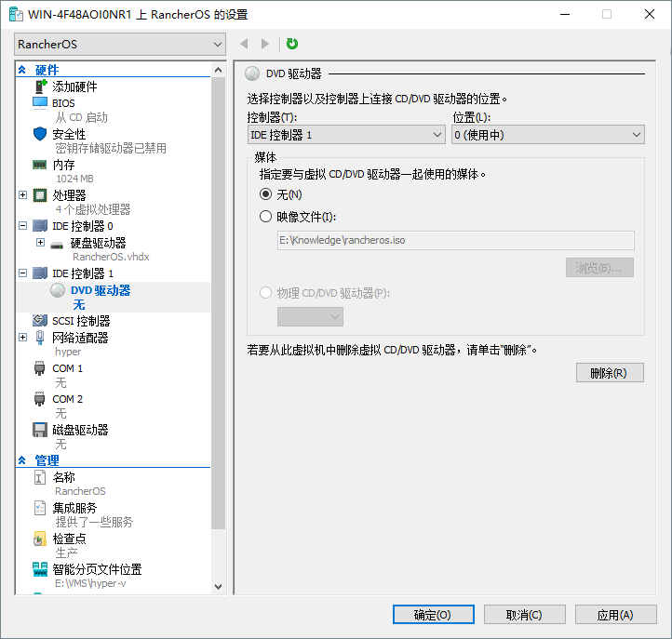
Task: Click the smart paging file (智能分页文件位置) icon
Action: pyautogui.click(x=40, y=569)
